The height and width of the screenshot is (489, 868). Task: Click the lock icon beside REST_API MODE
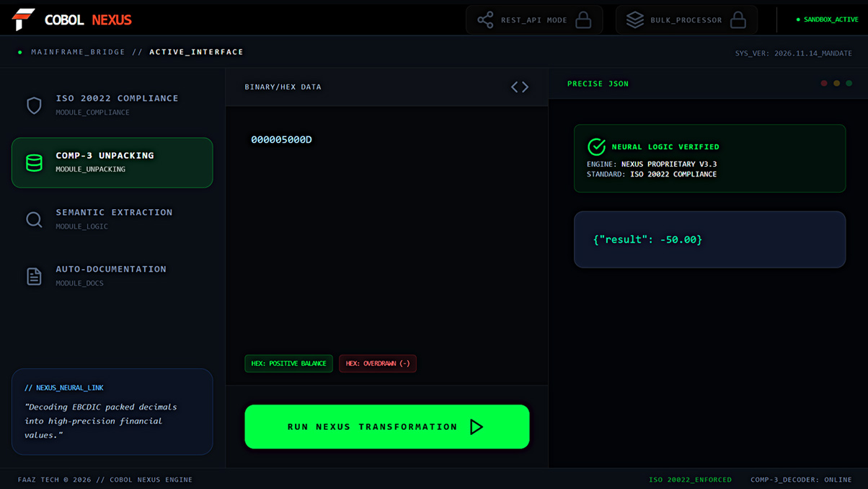click(583, 20)
